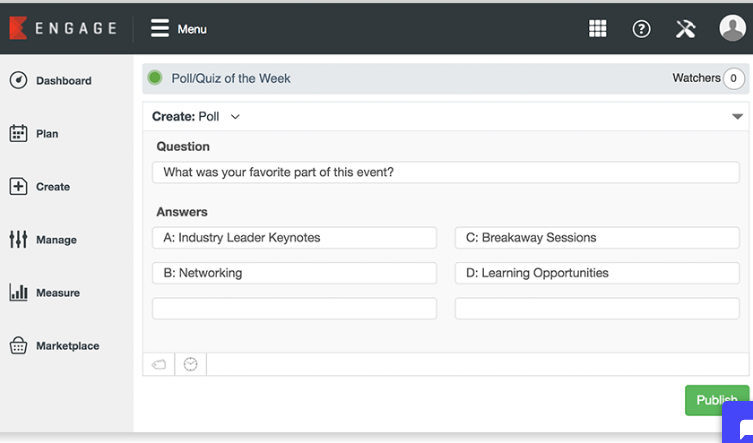This screenshot has height=443, width=753.
Task: Click the Watchers count badge
Action: pos(734,78)
